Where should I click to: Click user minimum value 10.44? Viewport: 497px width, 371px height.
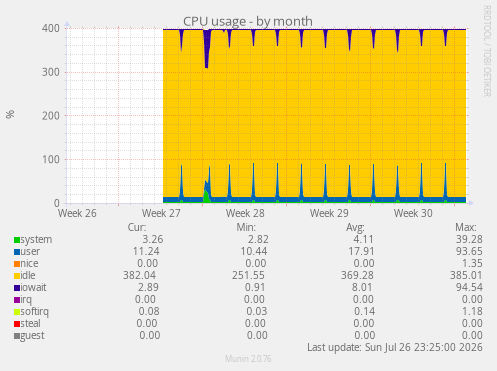coord(254,252)
